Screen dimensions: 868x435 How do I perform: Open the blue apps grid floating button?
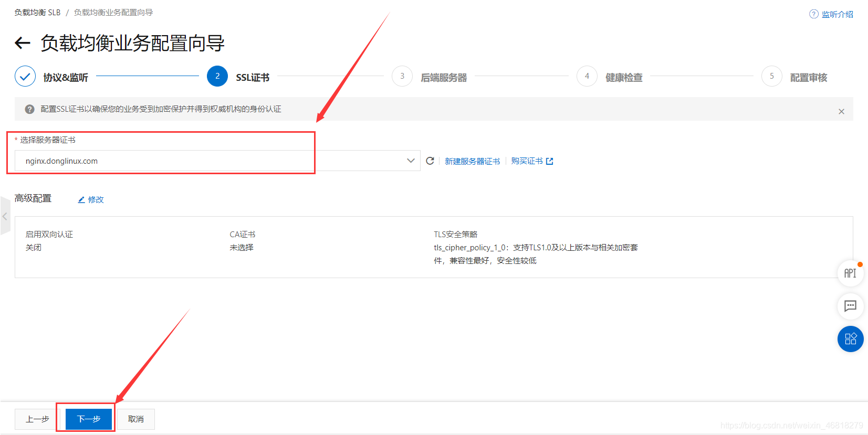pyautogui.click(x=850, y=339)
